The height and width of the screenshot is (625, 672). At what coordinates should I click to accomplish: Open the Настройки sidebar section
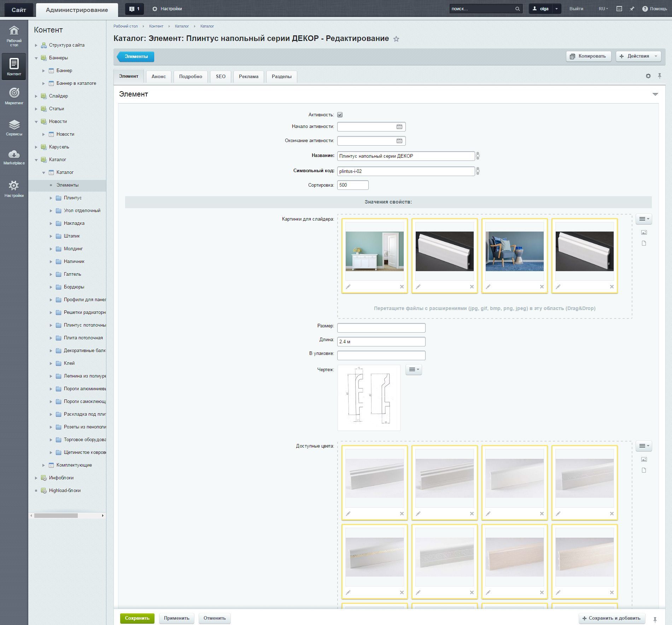(x=14, y=189)
